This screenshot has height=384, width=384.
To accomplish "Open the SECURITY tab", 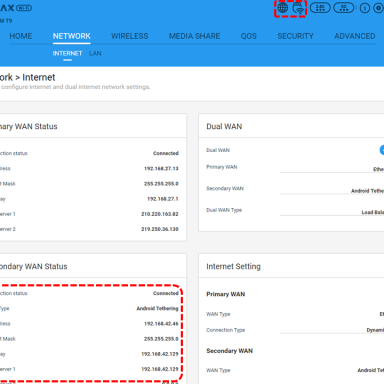I will [295, 36].
